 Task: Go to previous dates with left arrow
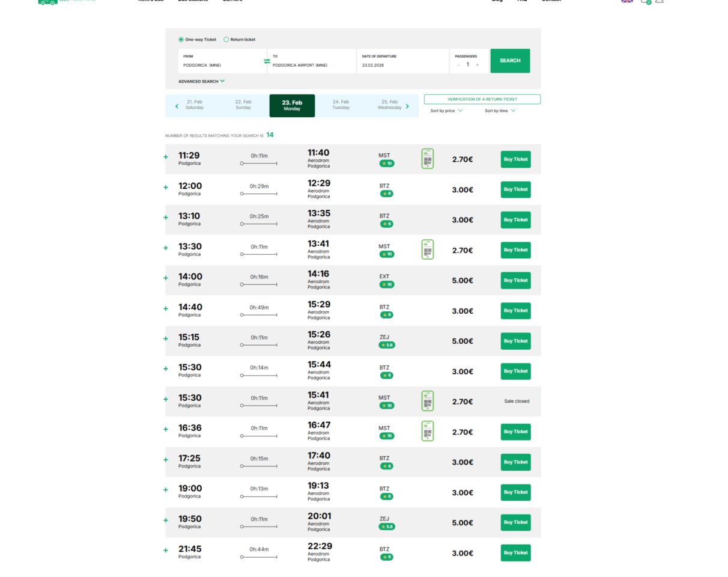click(x=177, y=106)
